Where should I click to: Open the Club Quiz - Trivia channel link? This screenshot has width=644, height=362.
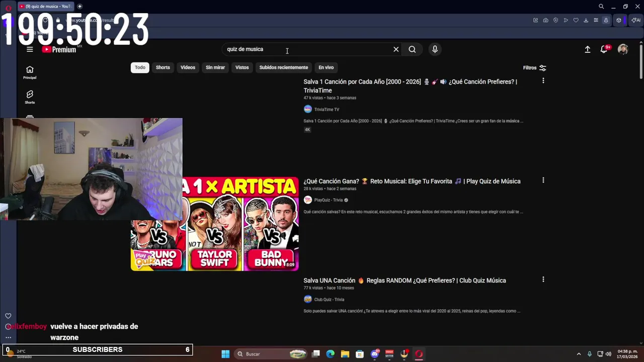tap(329, 300)
